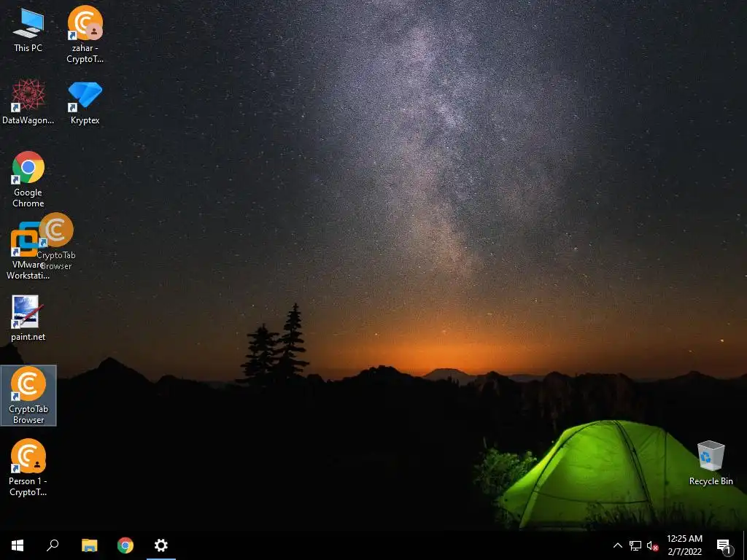Viewport: 747px width, 560px height.
Task: Select the Person 1 - CryptoTab shortcut
Action: coord(28,467)
